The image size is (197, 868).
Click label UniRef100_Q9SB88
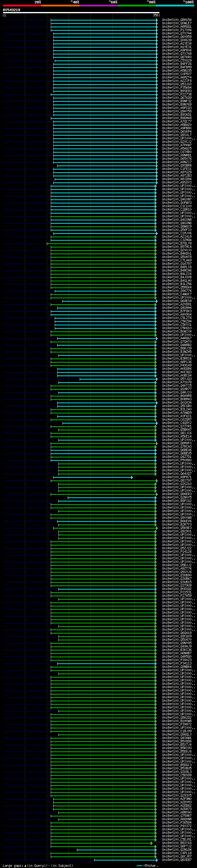pos(176,166)
